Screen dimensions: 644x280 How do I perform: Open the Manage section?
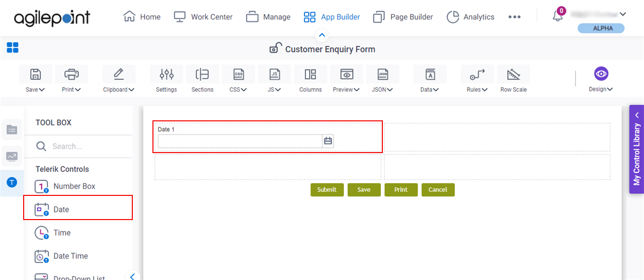point(268,17)
